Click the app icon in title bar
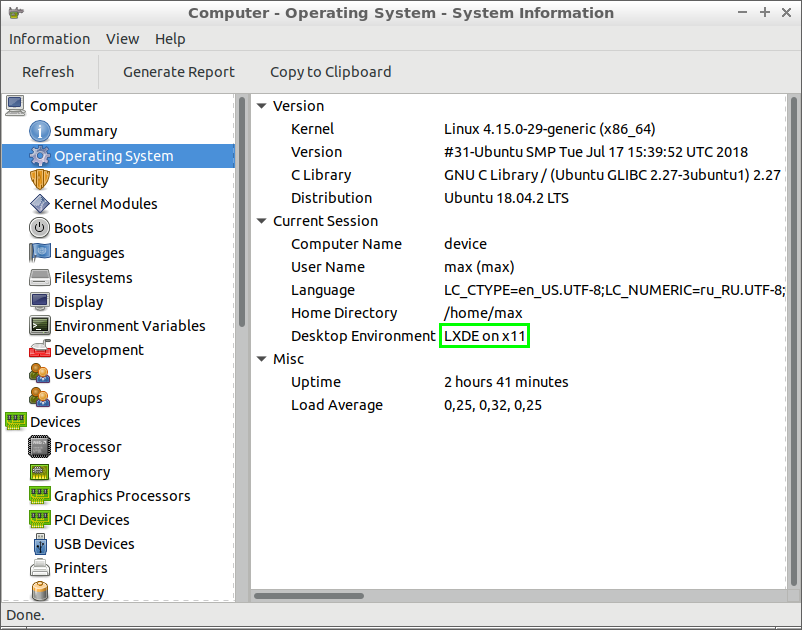 [16, 12]
